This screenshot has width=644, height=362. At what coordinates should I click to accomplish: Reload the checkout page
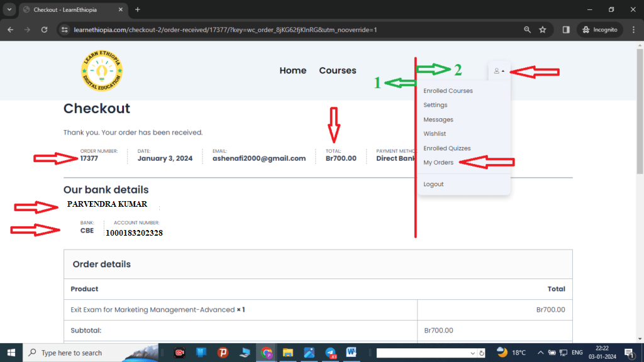(x=45, y=30)
